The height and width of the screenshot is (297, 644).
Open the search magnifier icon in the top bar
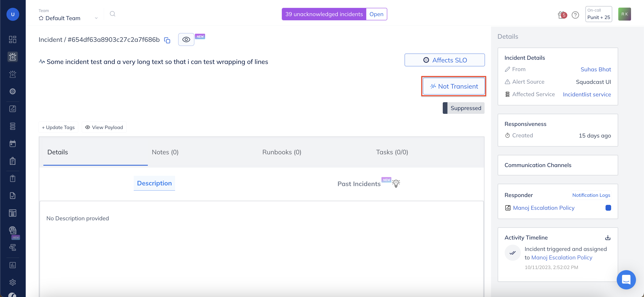point(112,14)
